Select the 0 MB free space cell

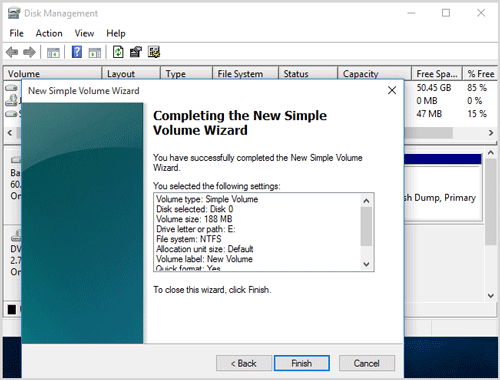click(x=427, y=101)
